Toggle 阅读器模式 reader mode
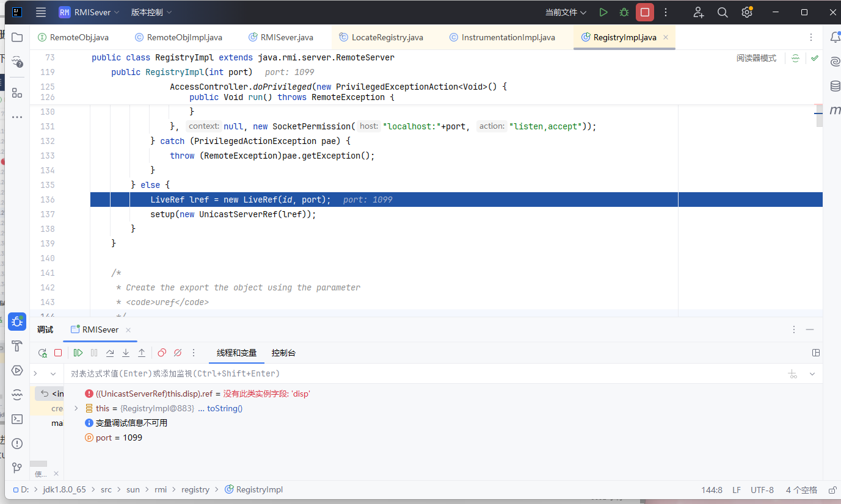841x504 pixels. coord(756,59)
